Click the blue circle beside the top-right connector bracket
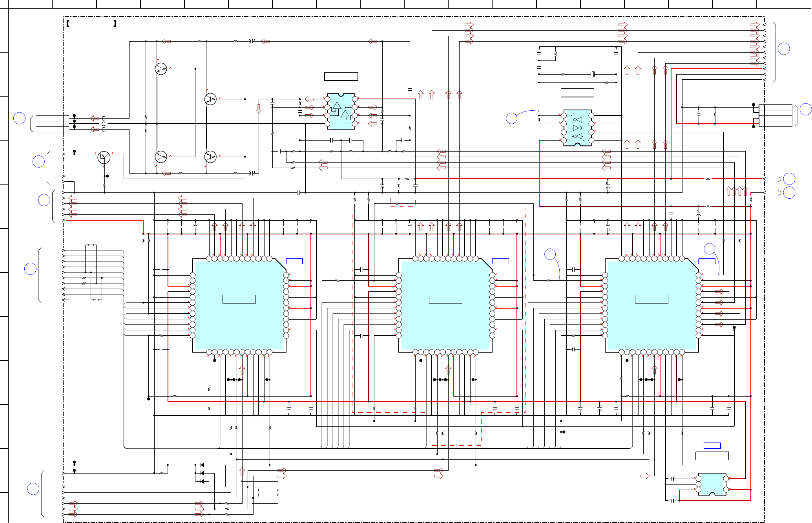Image resolution: width=812 pixels, height=523 pixels. pos(784,49)
